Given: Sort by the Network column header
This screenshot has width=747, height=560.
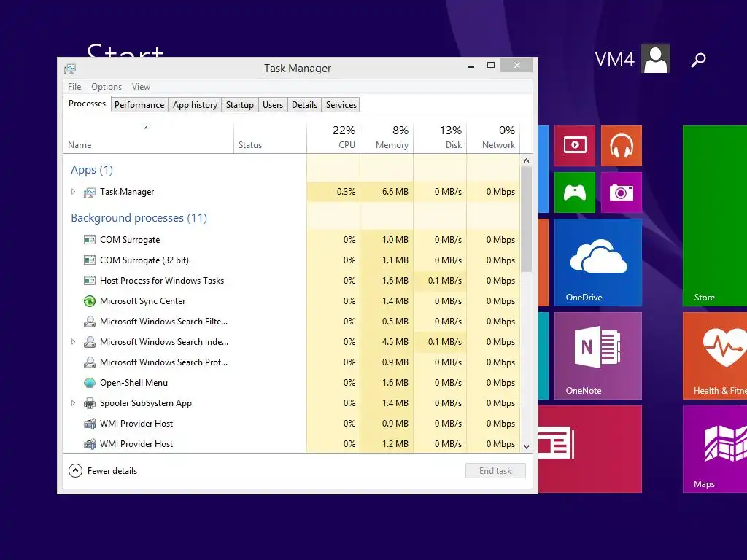Looking at the screenshot, I should (494, 138).
